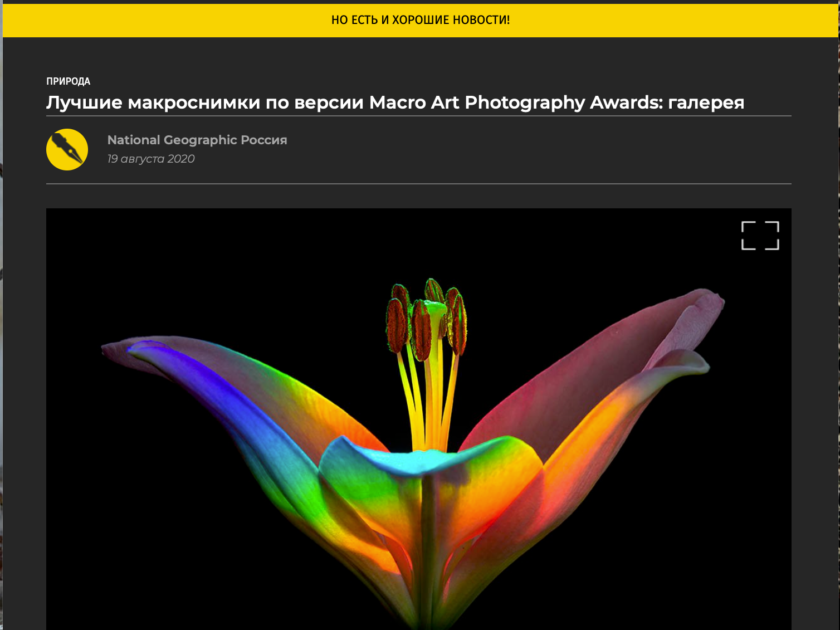Open the fullscreen gallery view icon
Viewport: 840px width, 630px height.
(760, 236)
